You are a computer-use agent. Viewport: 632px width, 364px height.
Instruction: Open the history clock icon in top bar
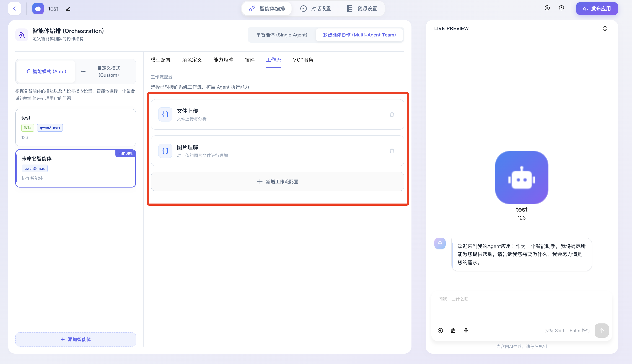point(561,8)
